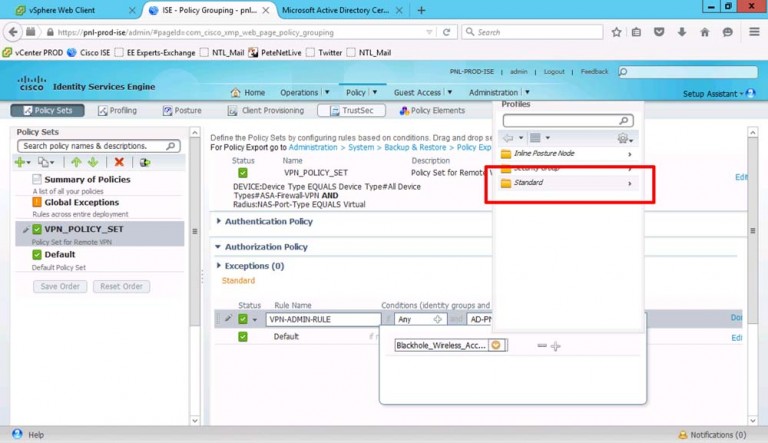The image size is (768, 443).
Task: Expand the Standard profiles folder
Action: tap(568, 183)
